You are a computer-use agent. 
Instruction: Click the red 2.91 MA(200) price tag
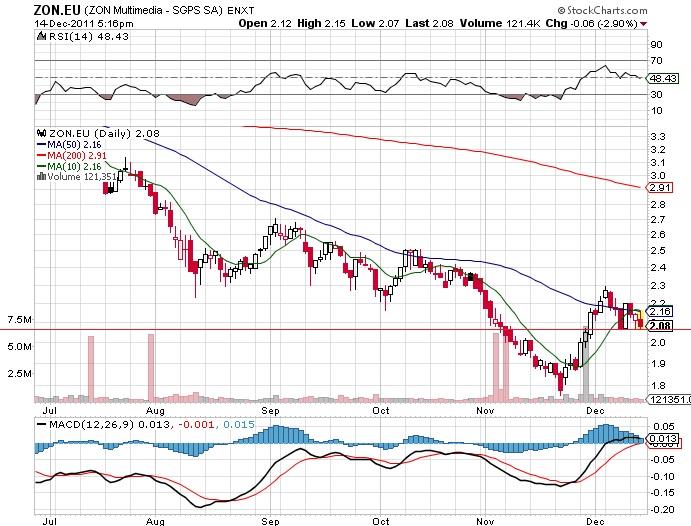click(x=660, y=188)
